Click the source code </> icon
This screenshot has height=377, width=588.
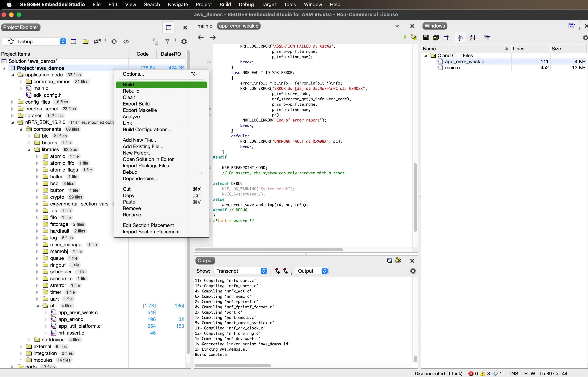126,42
